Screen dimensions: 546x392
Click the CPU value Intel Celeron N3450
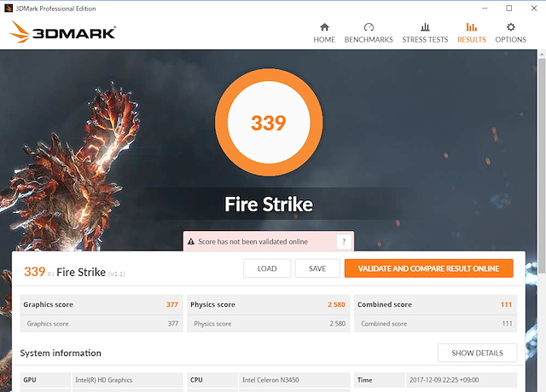(x=270, y=380)
